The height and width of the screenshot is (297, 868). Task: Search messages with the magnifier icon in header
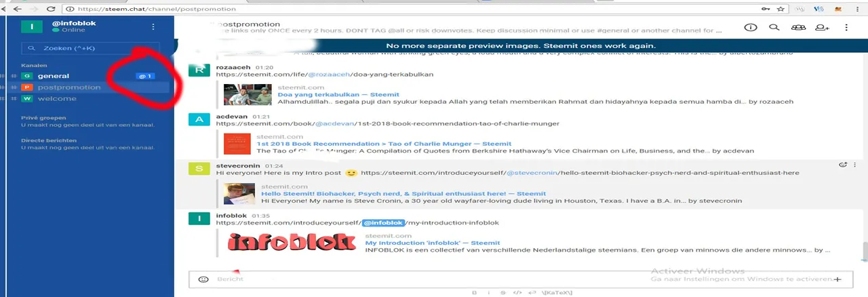[x=774, y=27]
